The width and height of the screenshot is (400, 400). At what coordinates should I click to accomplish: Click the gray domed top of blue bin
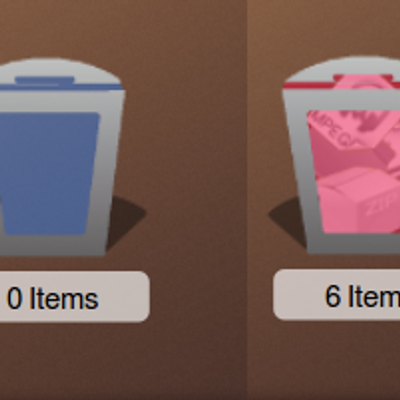click(x=60, y=68)
